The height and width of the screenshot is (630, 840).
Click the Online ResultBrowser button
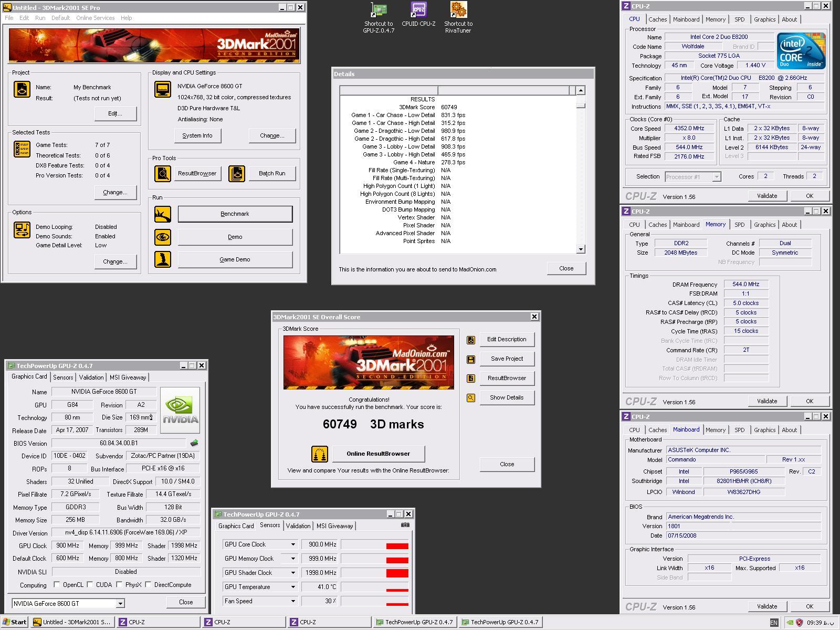click(x=378, y=454)
